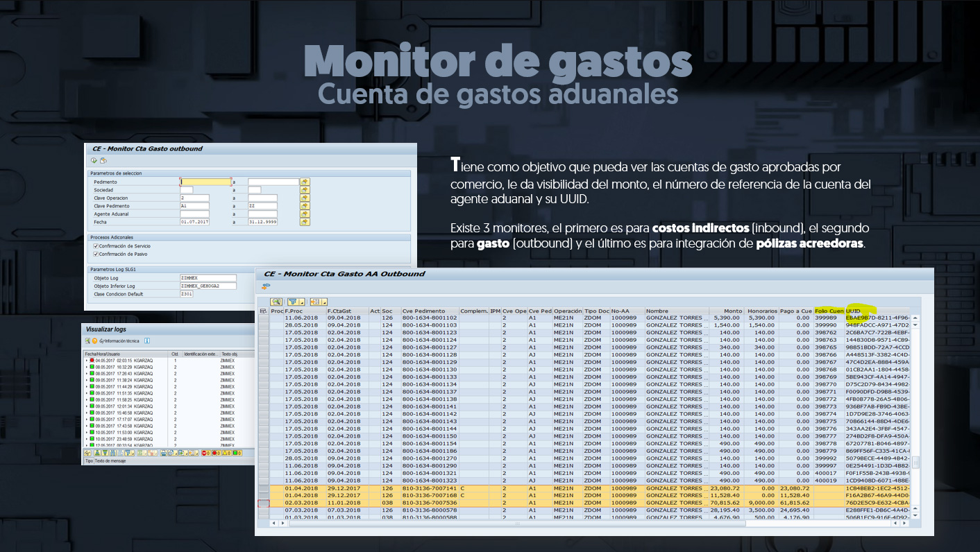This screenshot has height=552, width=980.
Task: Expand log entry 04.05.2017 02:03:15
Action: (x=87, y=361)
